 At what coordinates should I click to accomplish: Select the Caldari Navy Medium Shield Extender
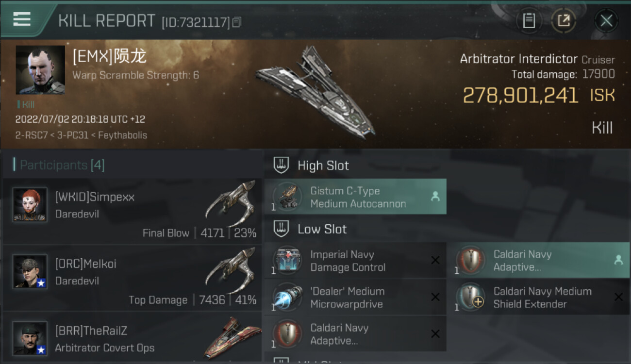pos(538,298)
